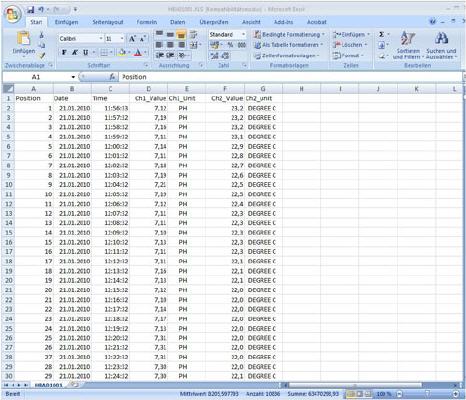466x400 pixels.
Task: Toggle underline formatting
Action: point(86,53)
